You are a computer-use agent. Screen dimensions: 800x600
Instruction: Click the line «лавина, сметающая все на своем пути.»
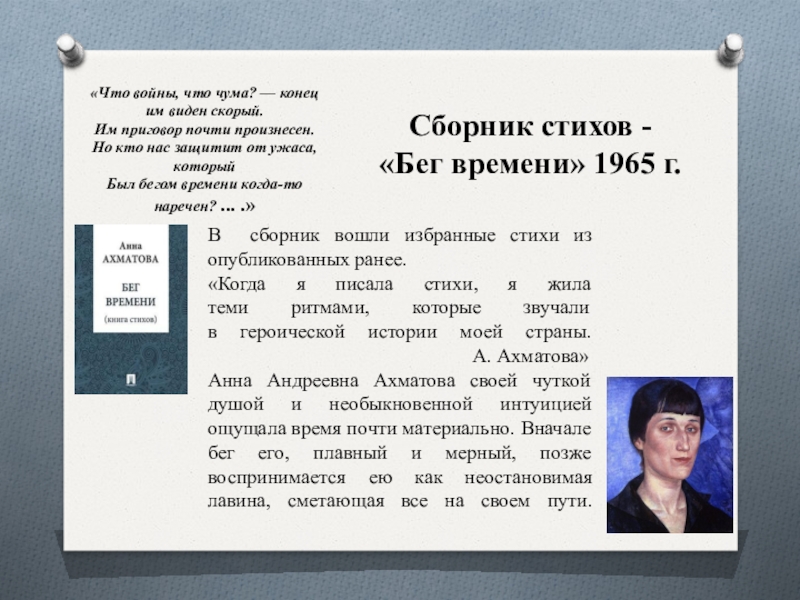[x=399, y=502]
